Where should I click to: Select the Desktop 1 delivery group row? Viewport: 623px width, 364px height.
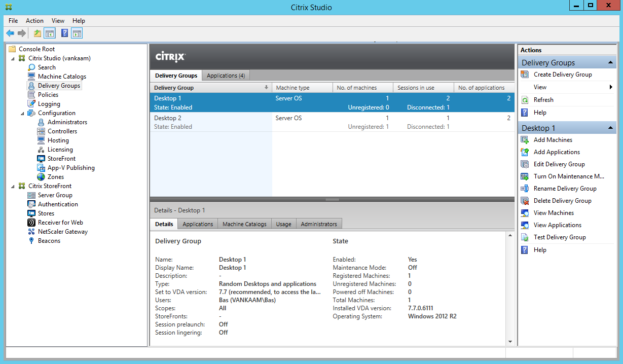pyautogui.click(x=332, y=102)
